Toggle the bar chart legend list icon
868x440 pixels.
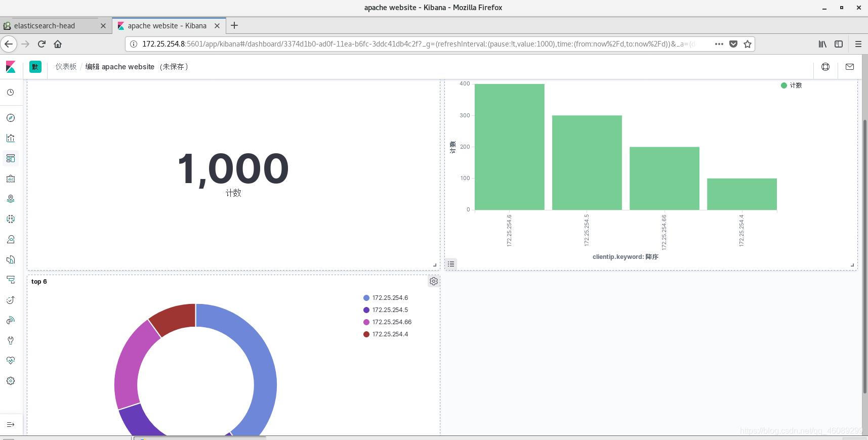click(451, 263)
